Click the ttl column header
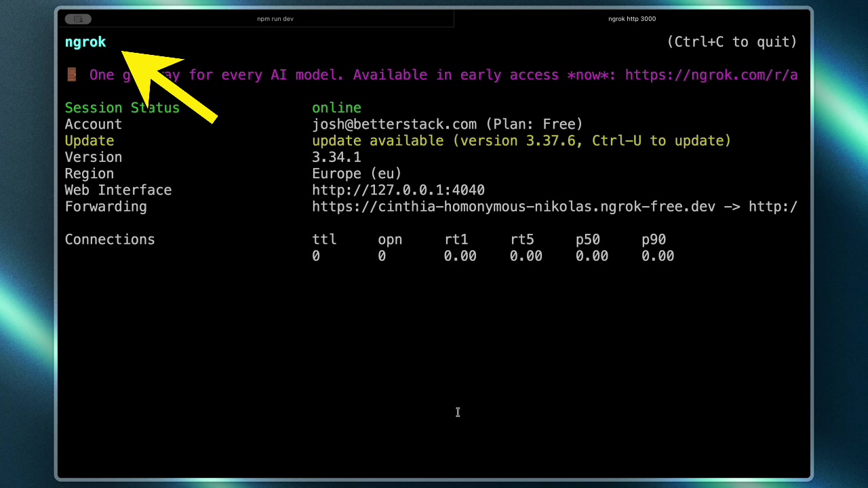The height and width of the screenshot is (488, 868). pos(323,239)
